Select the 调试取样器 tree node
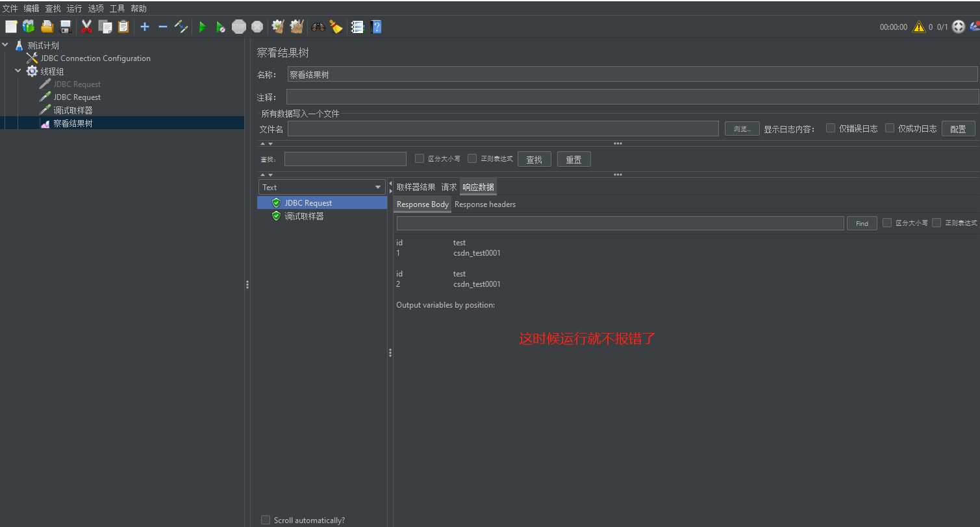Screen dimensions: 980x527 tap(73, 110)
